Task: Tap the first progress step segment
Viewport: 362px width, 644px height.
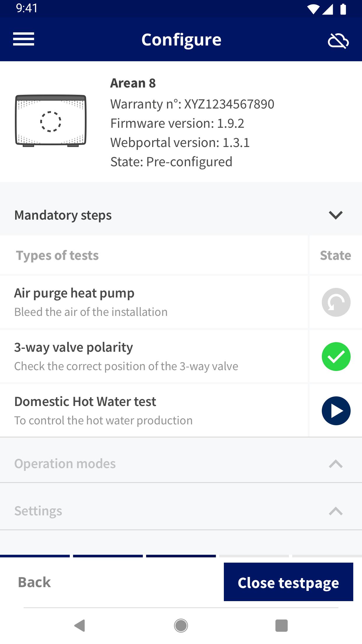Action: [35, 556]
